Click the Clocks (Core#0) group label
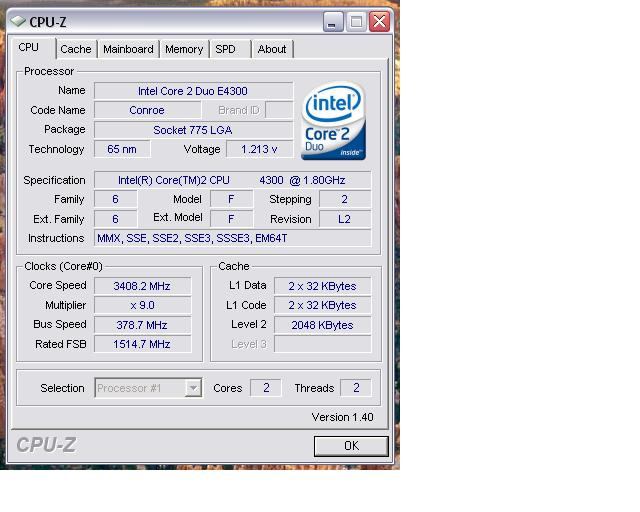Viewport: 640px width, 512px height. coord(63,266)
